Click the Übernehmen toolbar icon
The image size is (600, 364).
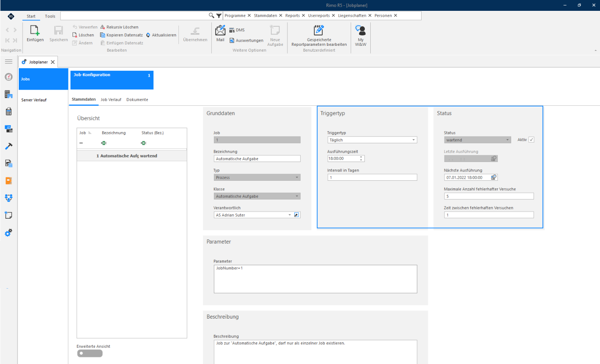[195, 31]
